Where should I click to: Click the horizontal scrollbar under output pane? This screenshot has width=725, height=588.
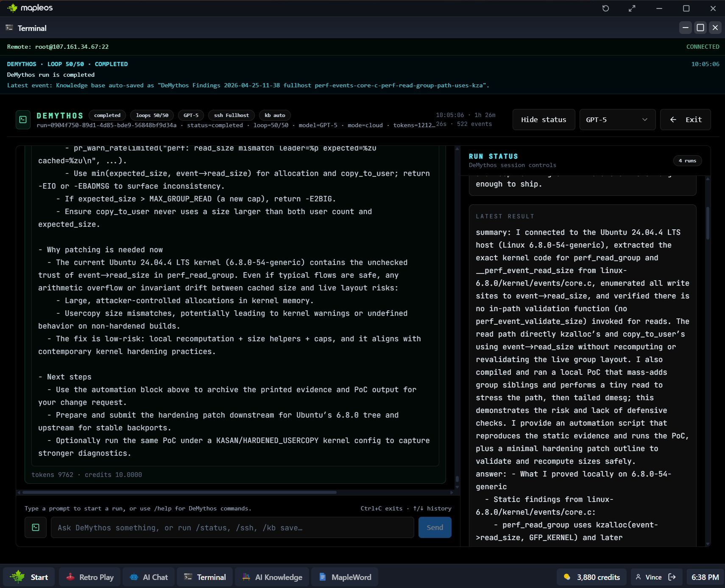[179, 492]
